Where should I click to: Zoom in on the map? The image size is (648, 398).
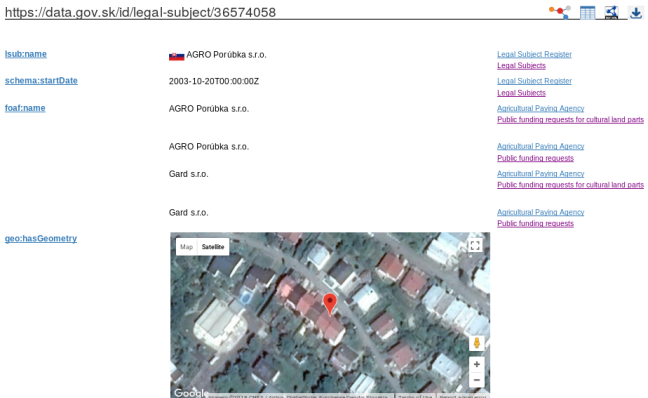click(476, 364)
